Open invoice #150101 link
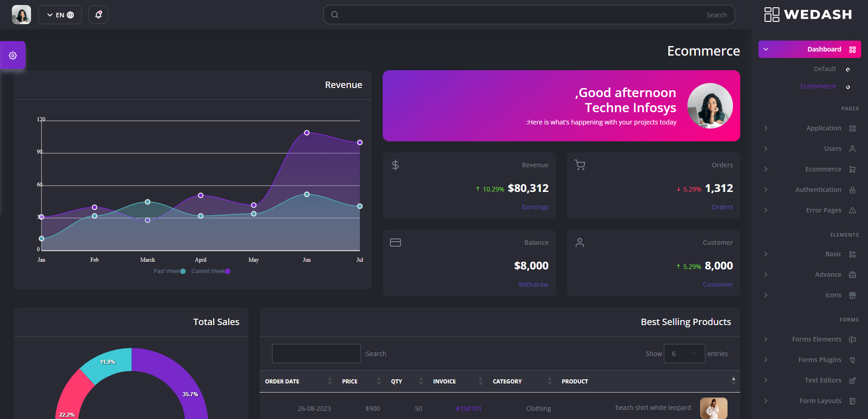The width and height of the screenshot is (868, 419). coord(468,409)
